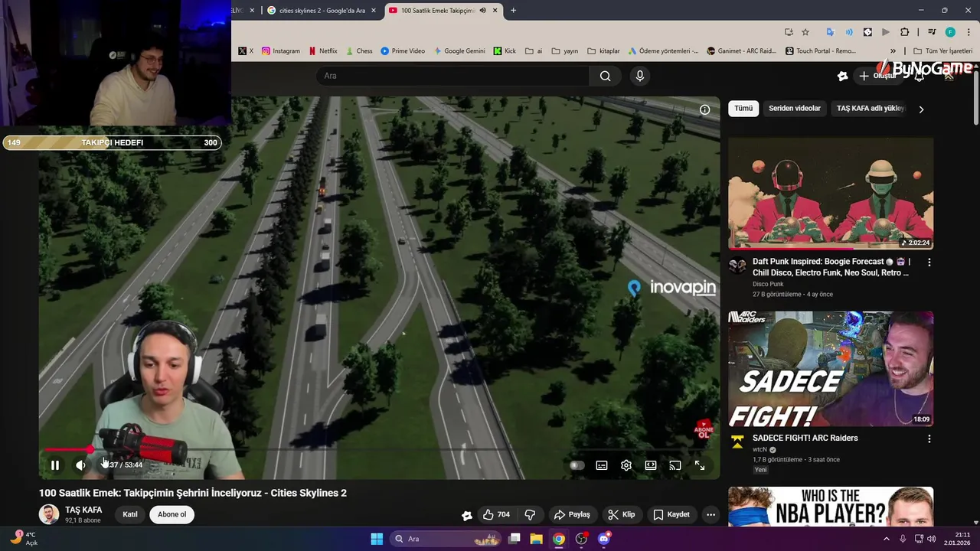Create a clip with Klip button
Image resolution: width=980 pixels, height=551 pixels.
coord(622,514)
